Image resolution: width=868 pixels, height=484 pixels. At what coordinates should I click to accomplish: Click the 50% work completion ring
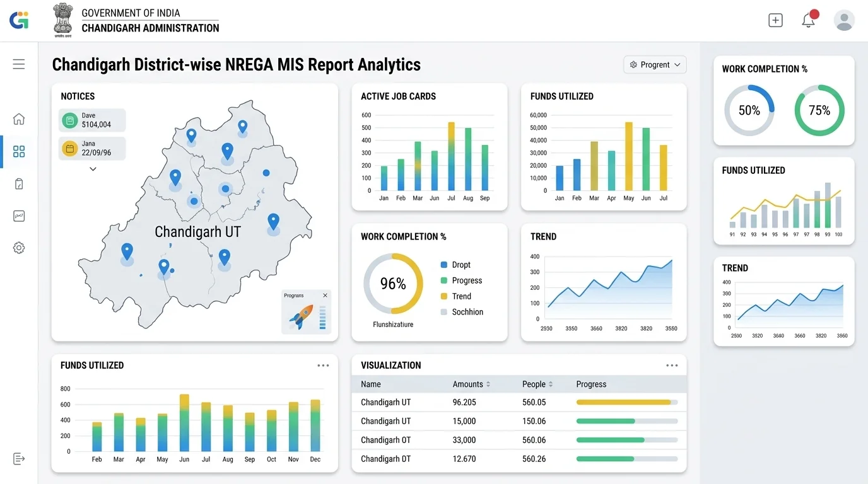point(749,110)
